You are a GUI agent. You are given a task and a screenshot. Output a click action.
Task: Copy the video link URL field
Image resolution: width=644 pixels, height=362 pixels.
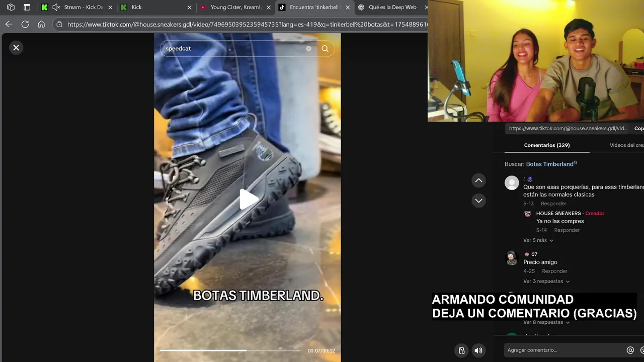coord(568,129)
